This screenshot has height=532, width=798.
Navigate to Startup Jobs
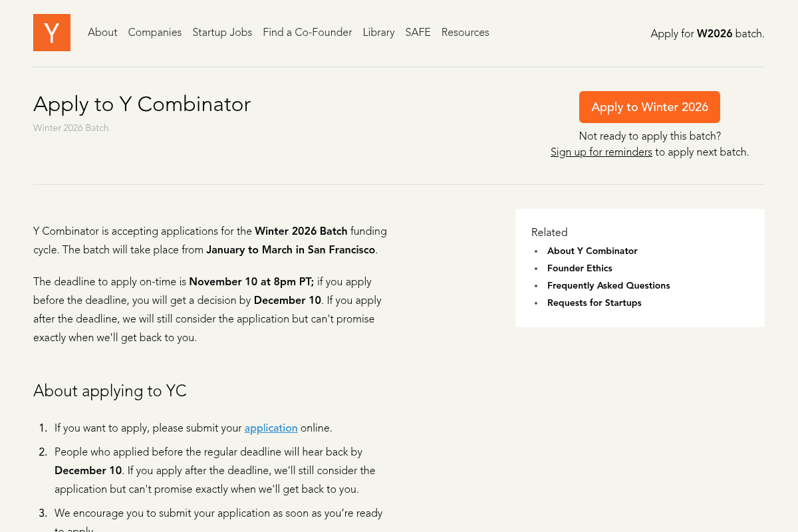222,32
